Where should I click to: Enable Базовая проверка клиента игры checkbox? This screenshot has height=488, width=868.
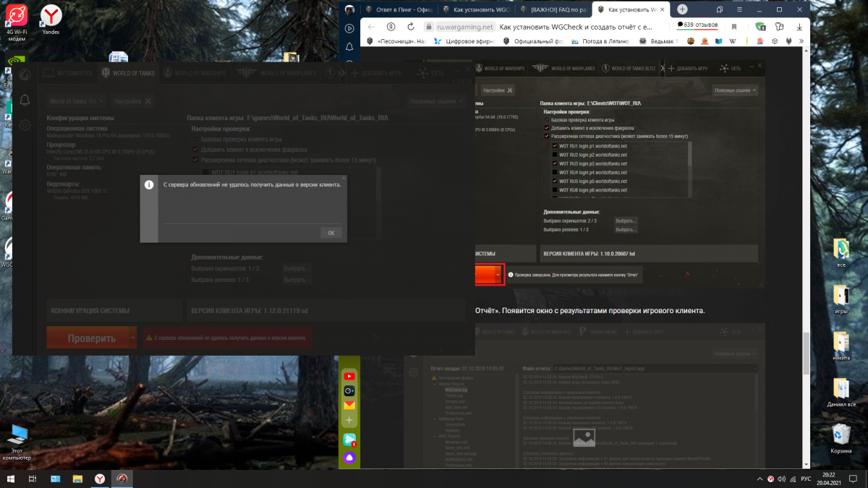coord(195,139)
